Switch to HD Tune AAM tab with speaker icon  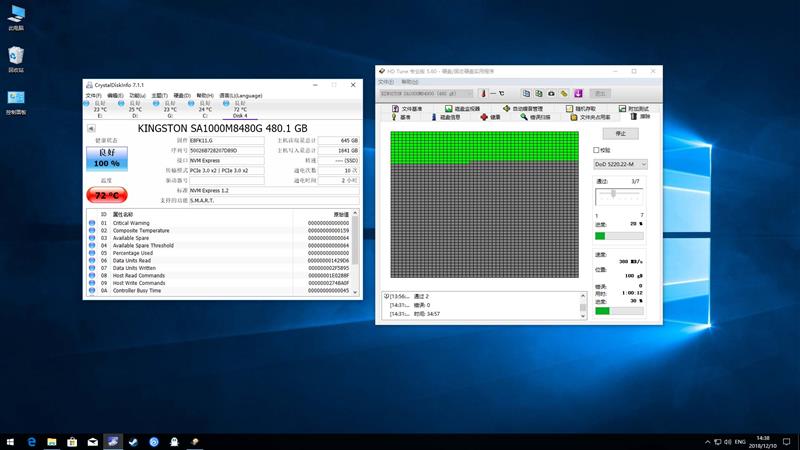click(x=522, y=109)
